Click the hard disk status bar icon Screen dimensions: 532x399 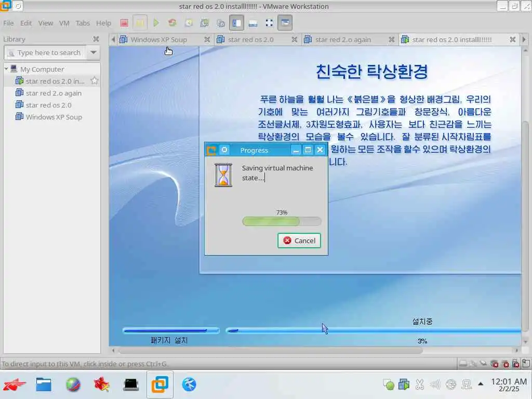coord(463,364)
